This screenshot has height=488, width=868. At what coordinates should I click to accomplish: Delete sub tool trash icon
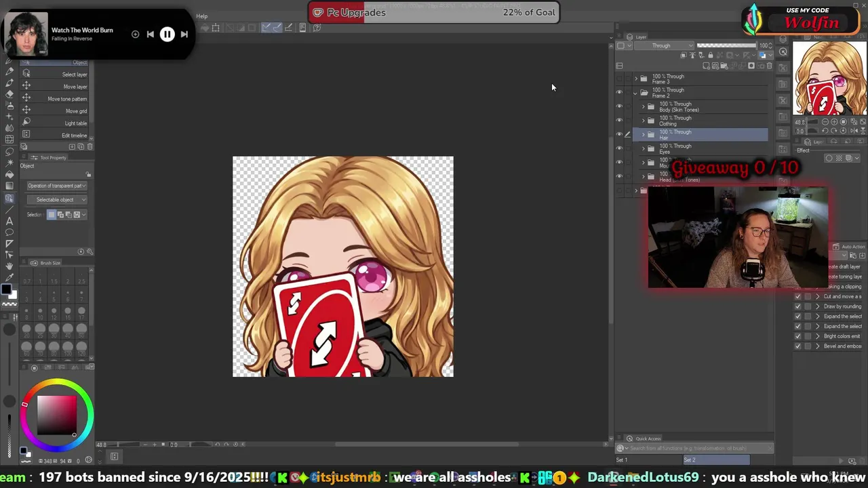click(x=90, y=146)
